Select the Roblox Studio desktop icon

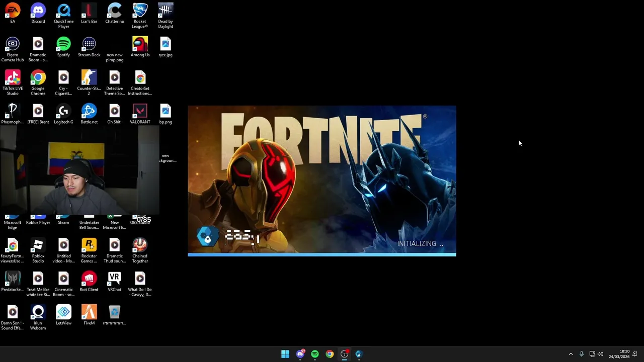(x=38, y=250)
